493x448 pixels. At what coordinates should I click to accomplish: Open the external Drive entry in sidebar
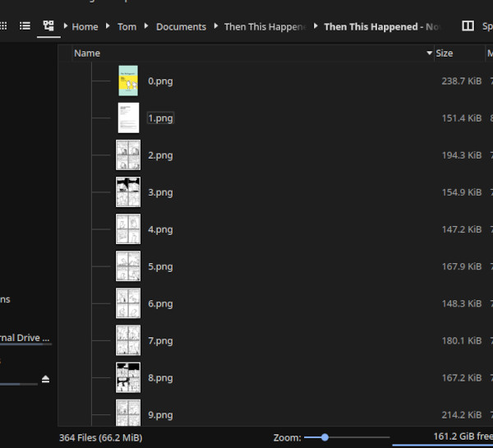pyautogui.click(x=25, y=338)
